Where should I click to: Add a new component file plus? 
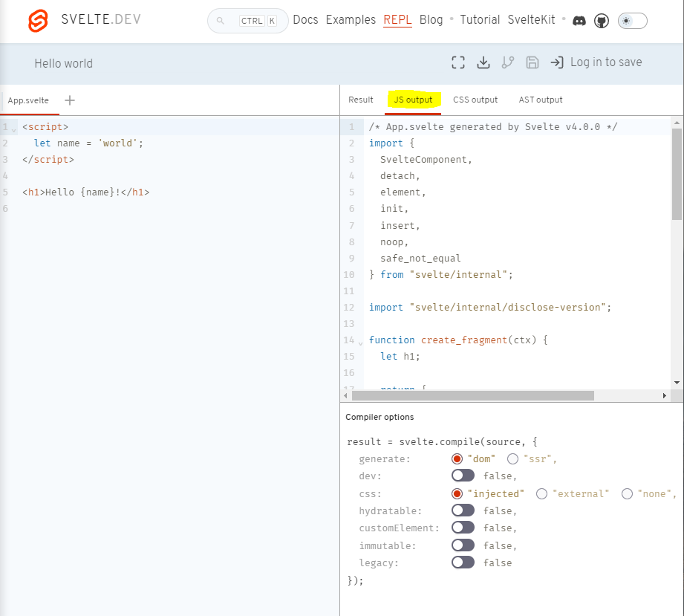click(x=70, y=100)
